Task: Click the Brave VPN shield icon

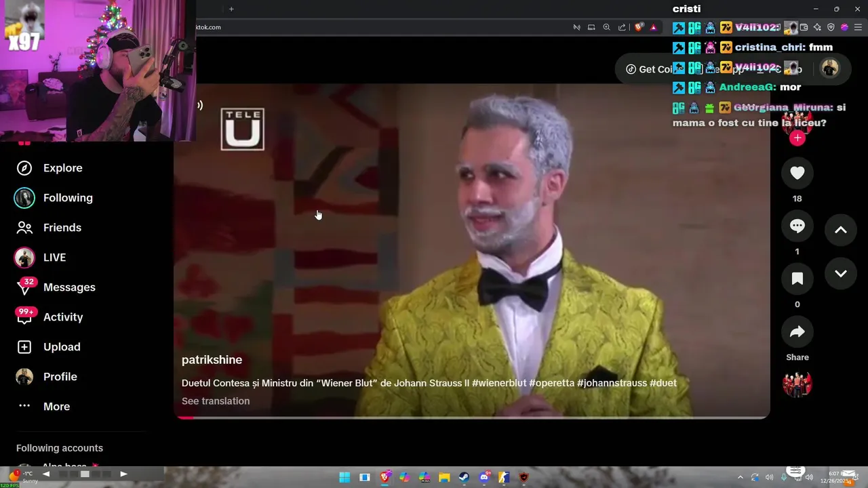Action: [831, 27]
